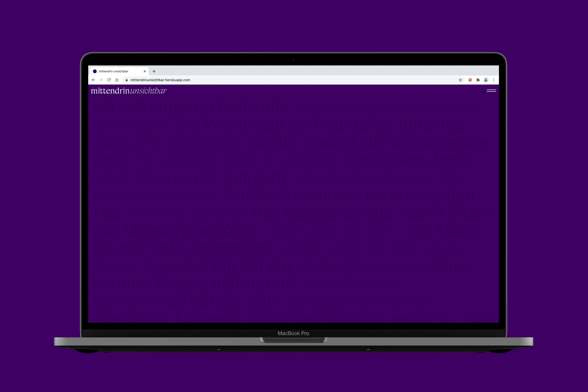Click the browser back arrow
Image resolution: width=588 pixels, height=392 pixels.
click(93, 80)
